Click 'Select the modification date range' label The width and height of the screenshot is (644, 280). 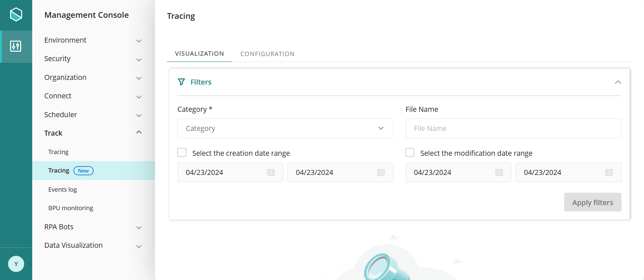coord(476,153)
